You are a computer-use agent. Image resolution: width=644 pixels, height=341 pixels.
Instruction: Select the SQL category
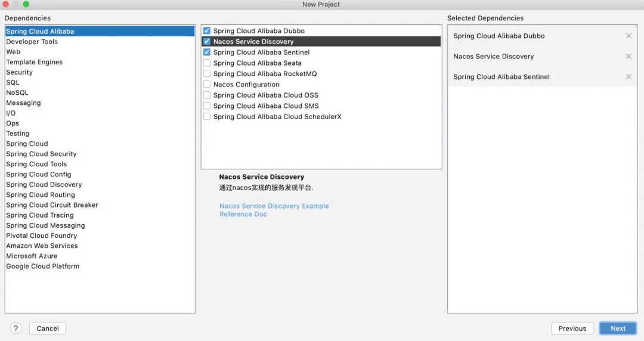coord(100,83)
